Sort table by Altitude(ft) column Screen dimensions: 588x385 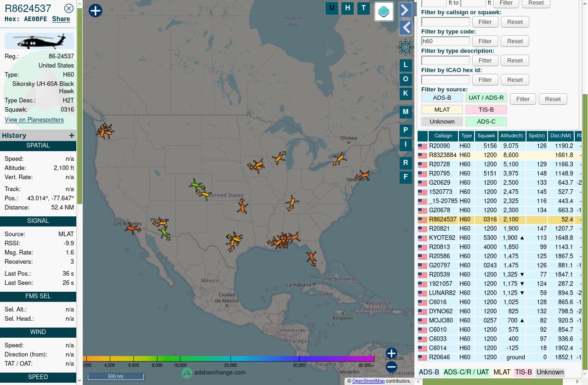coord(512,136)
